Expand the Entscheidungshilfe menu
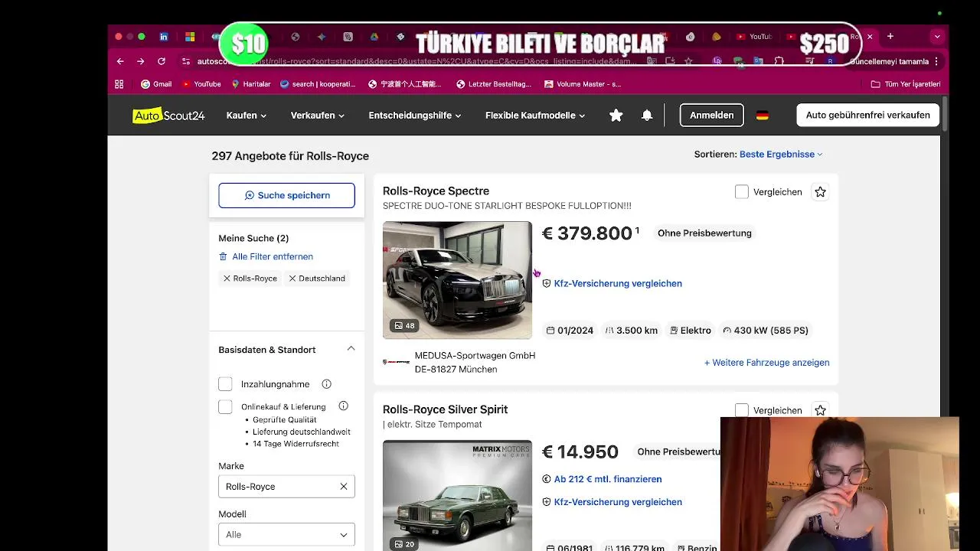 (415, 116)
